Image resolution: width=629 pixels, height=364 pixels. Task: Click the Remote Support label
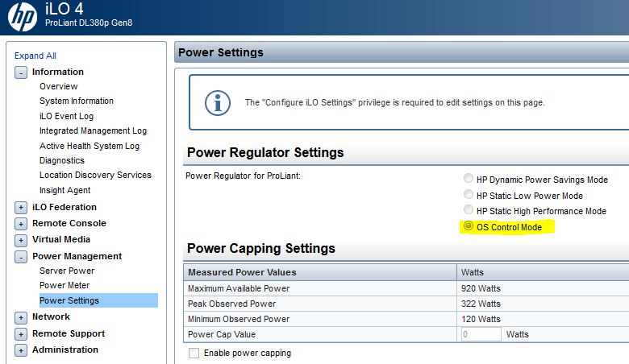(69, 333)
